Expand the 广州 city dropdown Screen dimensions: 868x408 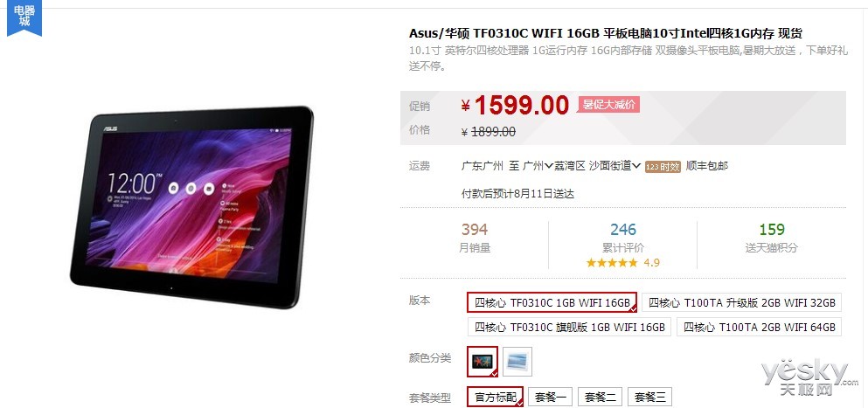pos(538,165)
